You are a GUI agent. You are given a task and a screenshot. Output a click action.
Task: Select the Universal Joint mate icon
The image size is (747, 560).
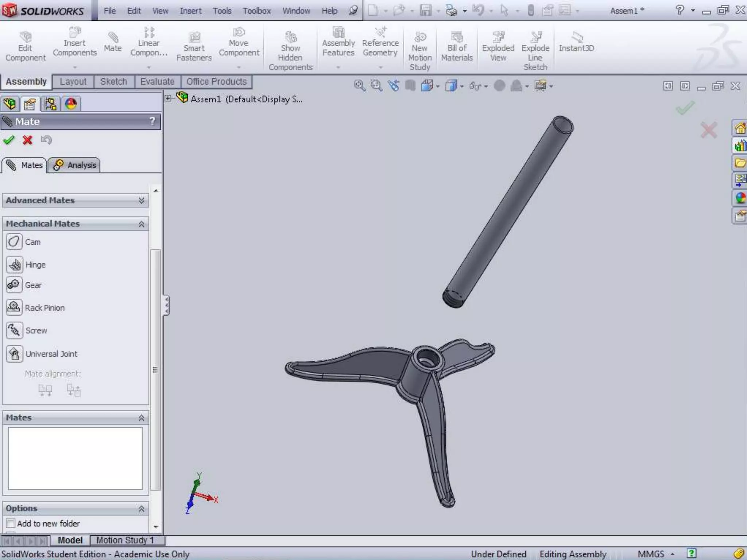[x=14, y=354]
